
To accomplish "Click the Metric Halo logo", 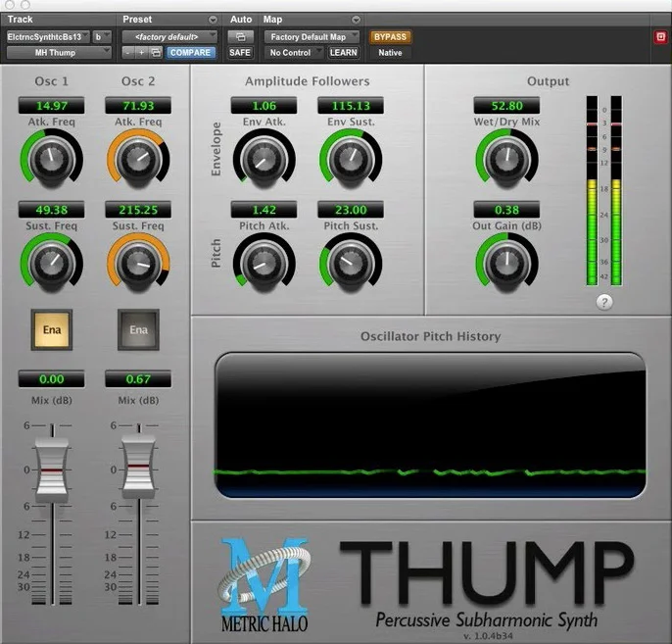I will point(264,586).
